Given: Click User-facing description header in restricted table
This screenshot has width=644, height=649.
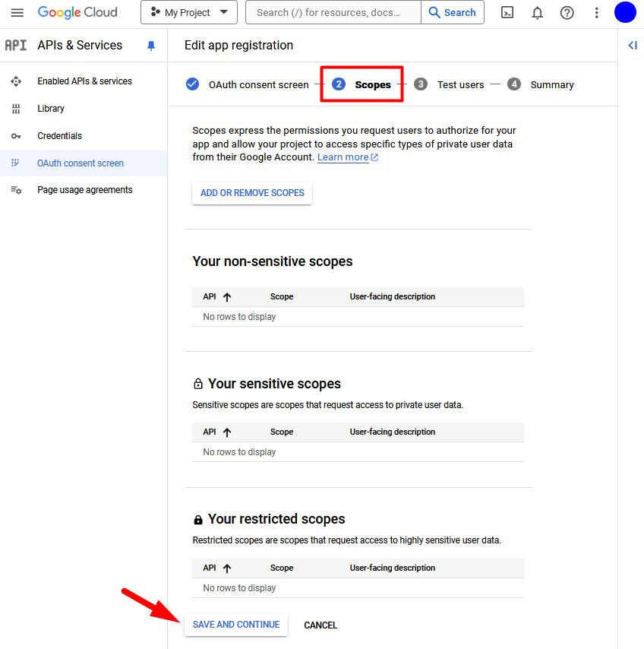Looking at the screenshot, I should 392,568.
